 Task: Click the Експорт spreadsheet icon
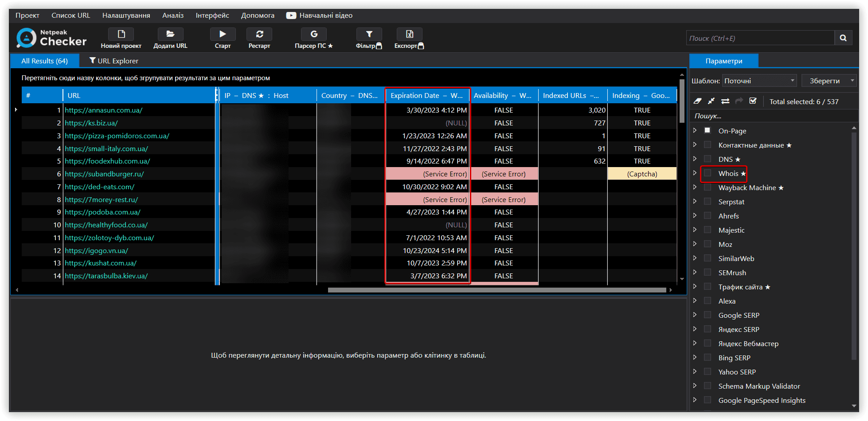[x=409, y=34]
